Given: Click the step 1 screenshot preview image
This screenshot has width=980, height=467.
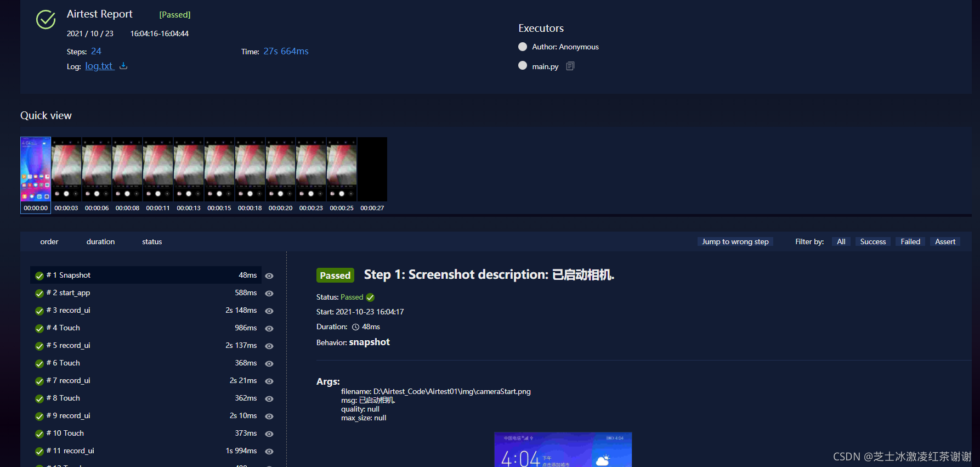Looking at the screenshot, I should 563,449.
